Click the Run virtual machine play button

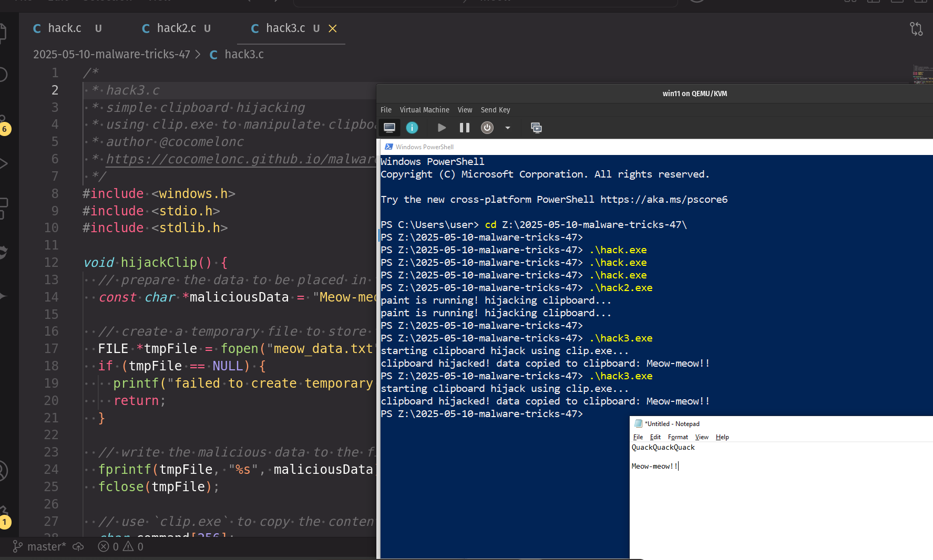coord(442,128)
